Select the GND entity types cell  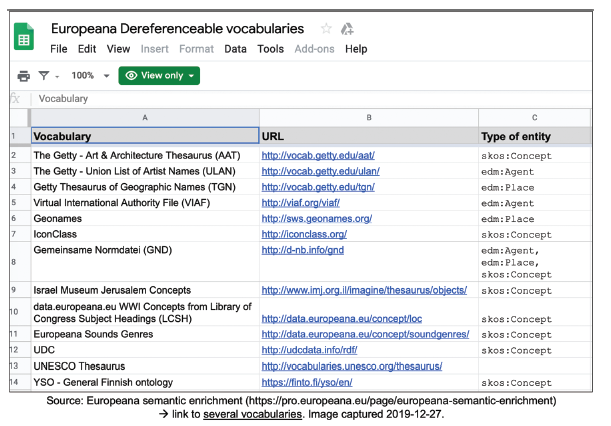click(x=534, y=262)
